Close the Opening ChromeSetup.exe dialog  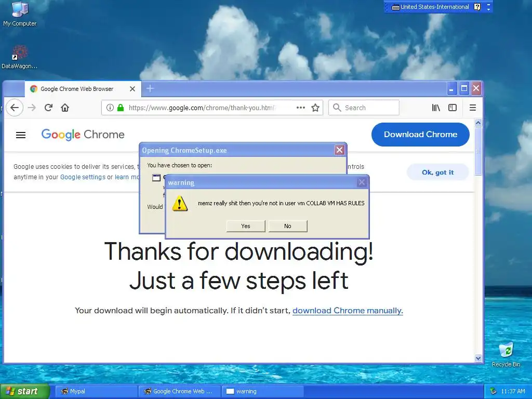[x=339, y=150]
